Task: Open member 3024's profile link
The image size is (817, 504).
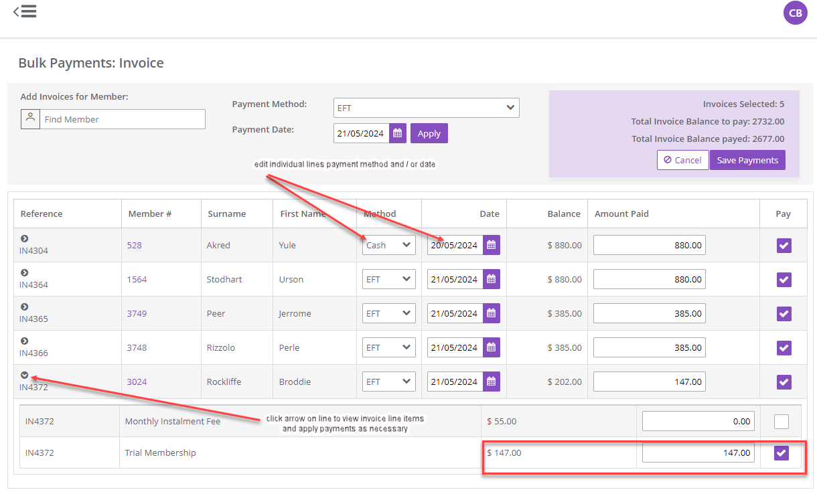Action: [137, 382]
